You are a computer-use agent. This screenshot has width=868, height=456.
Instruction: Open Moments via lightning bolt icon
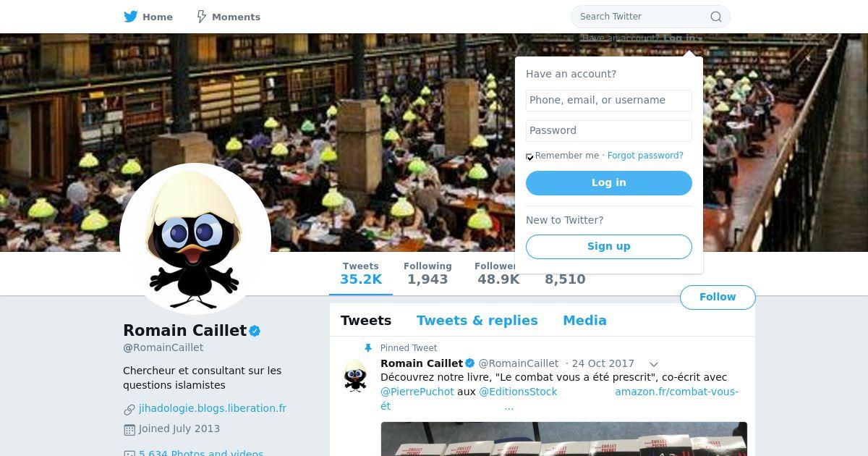click(202, 17)
